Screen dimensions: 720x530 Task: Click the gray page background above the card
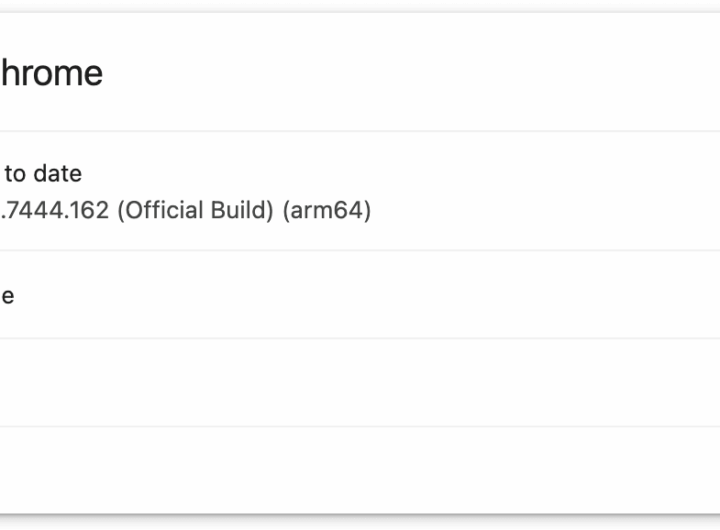[x=360, y=5]
